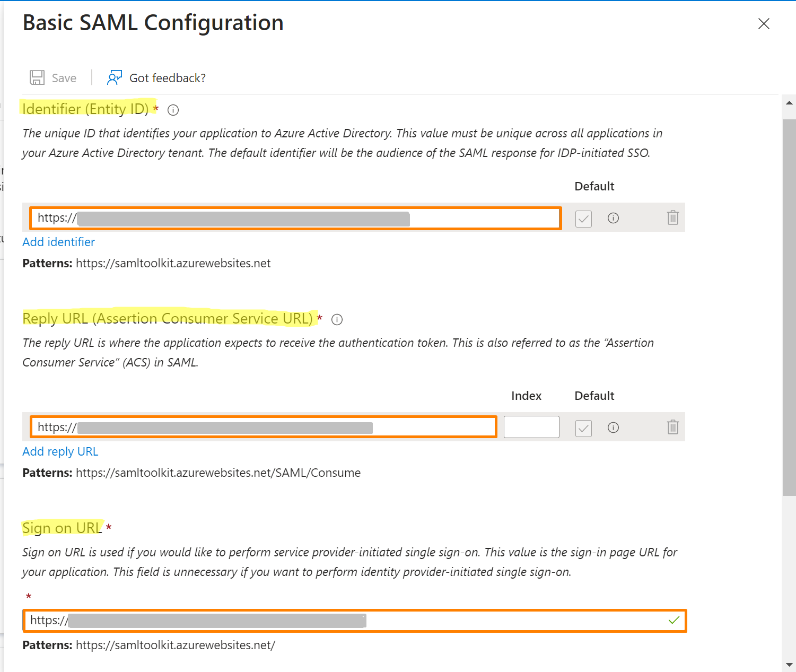
Task: Click the Got feedback icon
Action: [x=115, y=77]
